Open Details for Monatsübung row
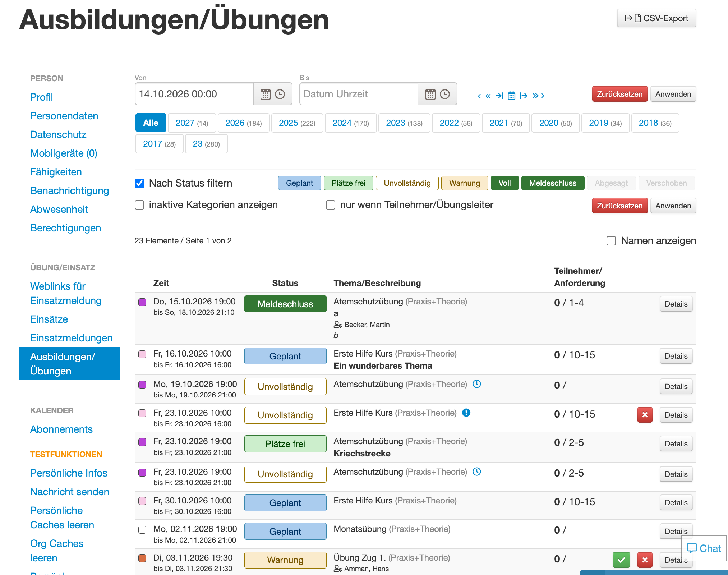The width and height of the screenshot is (728, 575). tap(676, 531)
